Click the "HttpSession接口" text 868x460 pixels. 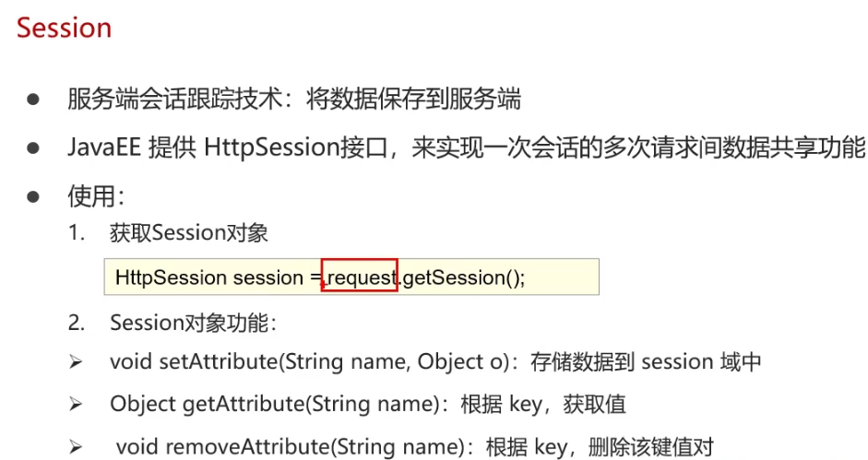coord(295,147)
